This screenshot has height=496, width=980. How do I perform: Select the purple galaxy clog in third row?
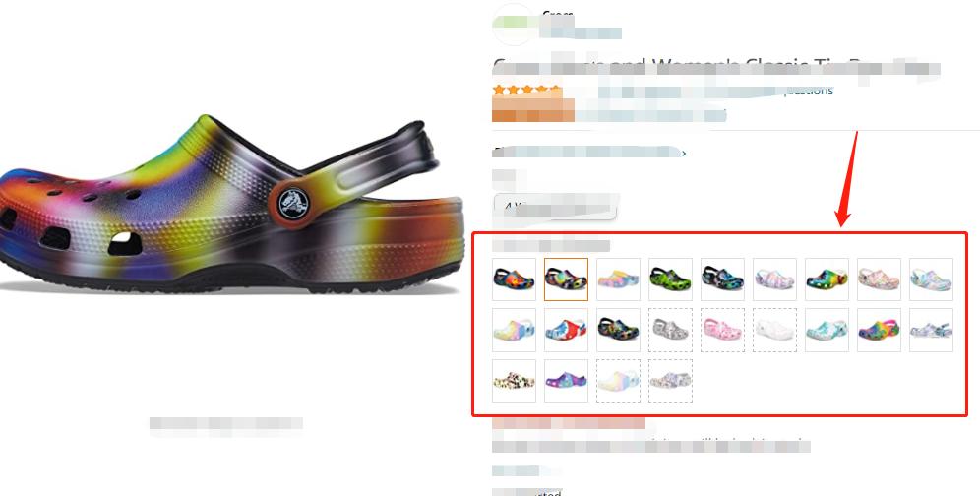click(x=566, y=380)
